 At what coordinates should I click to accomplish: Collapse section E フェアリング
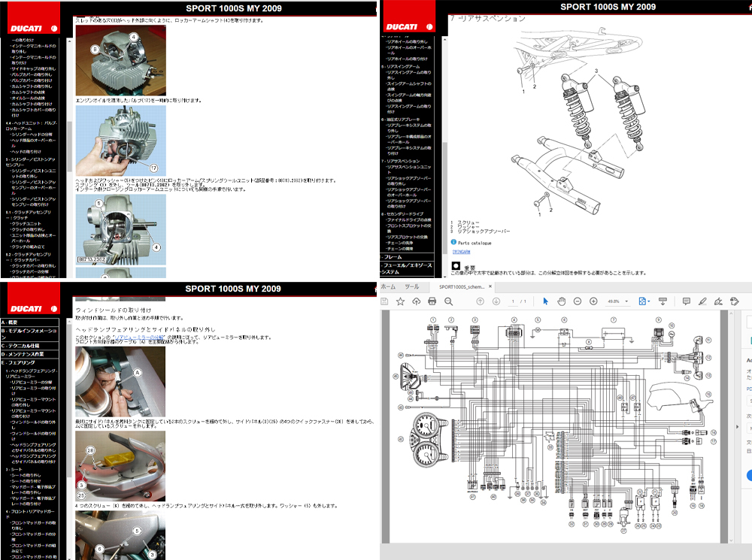coord(30,362)
